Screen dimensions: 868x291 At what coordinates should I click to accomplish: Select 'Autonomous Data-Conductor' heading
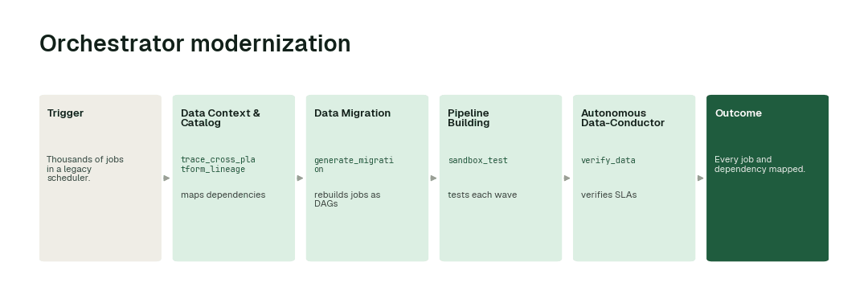click(x=623, y=118)
